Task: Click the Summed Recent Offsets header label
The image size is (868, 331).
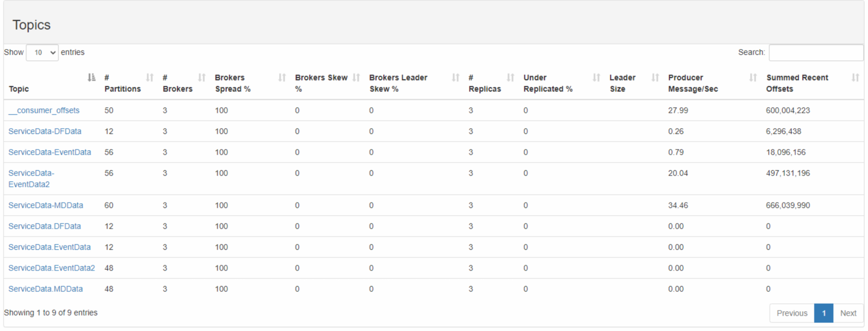Action: click(x=797, y=83)
